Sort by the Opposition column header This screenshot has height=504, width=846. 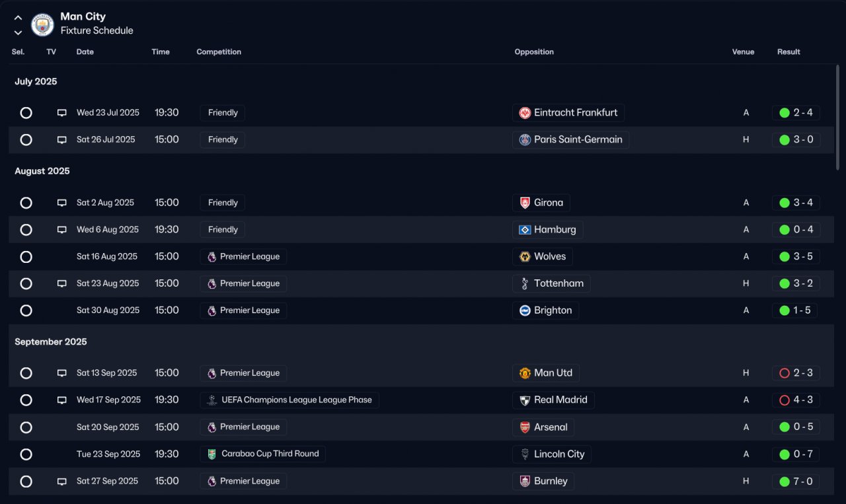534,52
